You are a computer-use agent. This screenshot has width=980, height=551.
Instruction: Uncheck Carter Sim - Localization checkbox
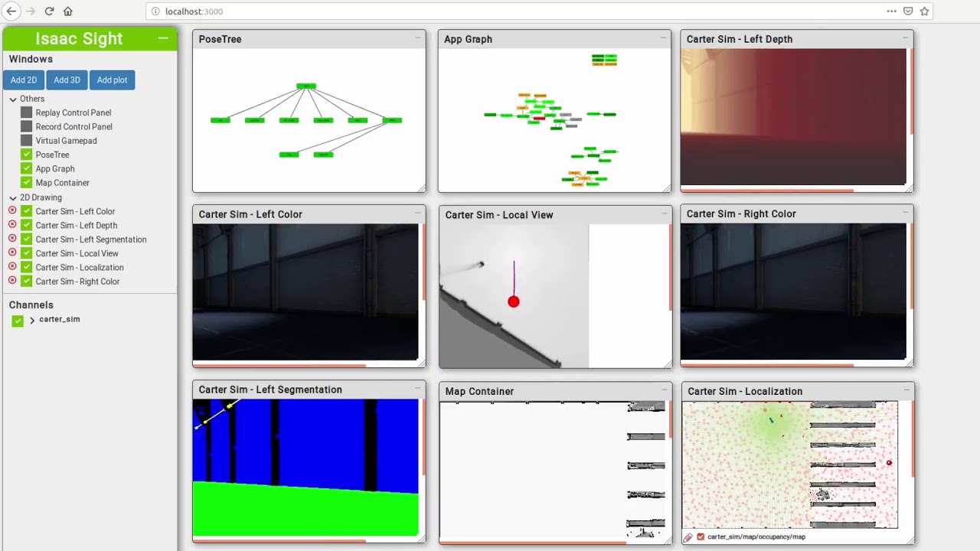point(27,267)
